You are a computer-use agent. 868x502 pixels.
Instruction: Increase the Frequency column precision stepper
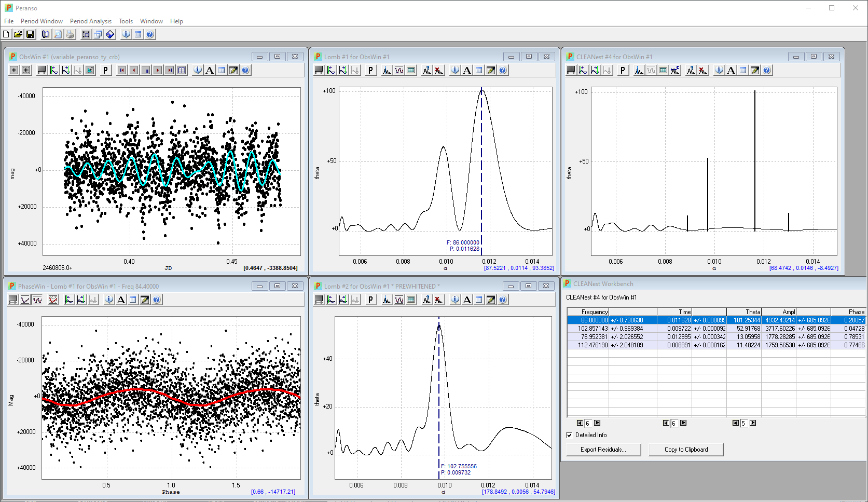click(597, 423)
